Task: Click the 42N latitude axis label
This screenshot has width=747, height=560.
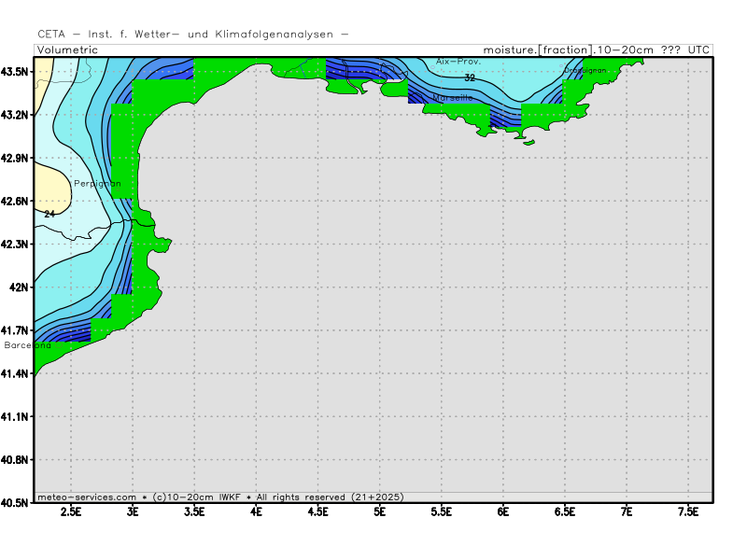Action: 19,287
